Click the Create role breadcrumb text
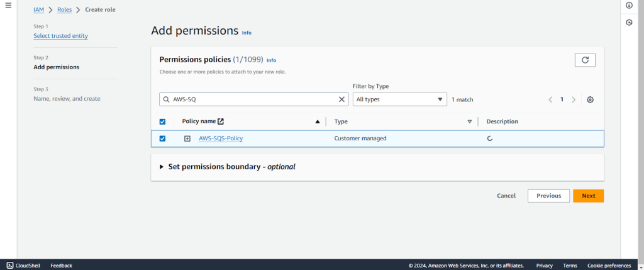 pos(100,9)
